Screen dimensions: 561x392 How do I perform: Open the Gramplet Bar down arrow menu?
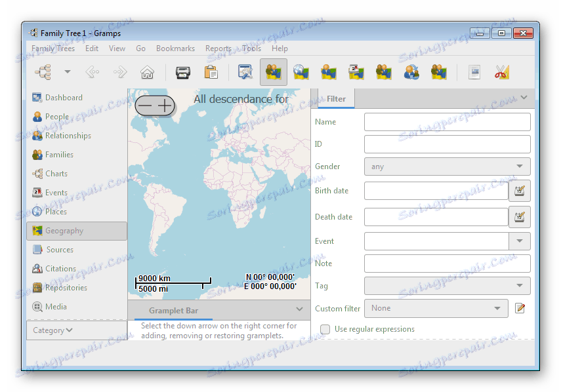point(299,309)
